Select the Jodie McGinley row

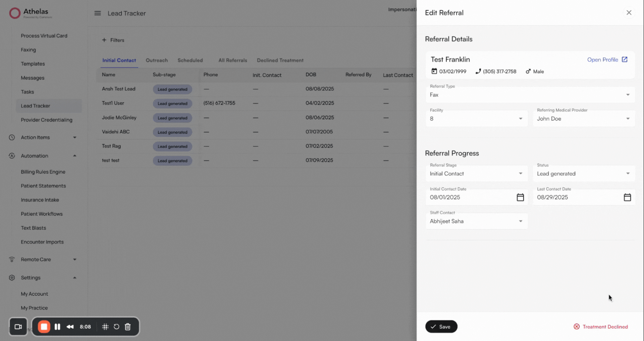(x=256, y=117)
